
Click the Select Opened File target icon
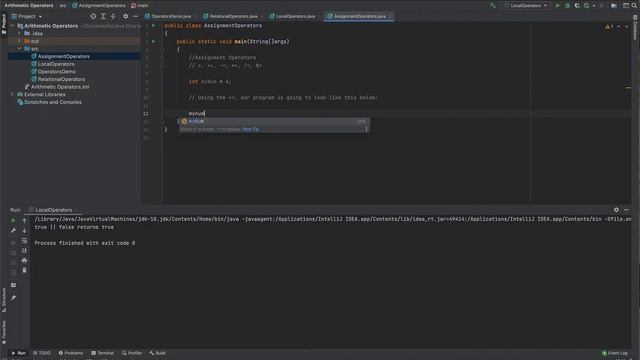tap(93, 16)
